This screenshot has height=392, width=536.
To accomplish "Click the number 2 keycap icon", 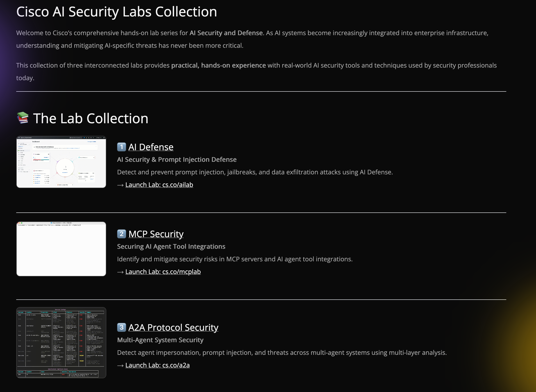I will [x=121, y=234].
